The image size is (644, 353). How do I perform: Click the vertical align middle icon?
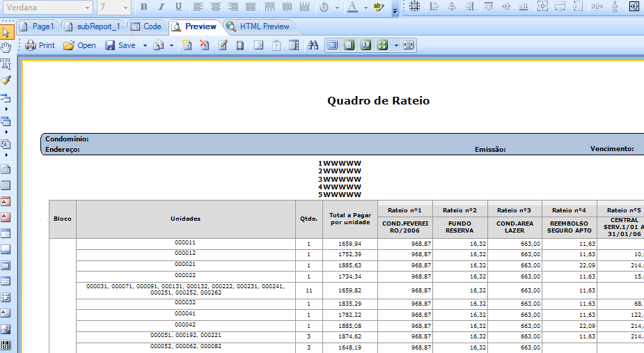pyautogui.click(x=287, y=6)
